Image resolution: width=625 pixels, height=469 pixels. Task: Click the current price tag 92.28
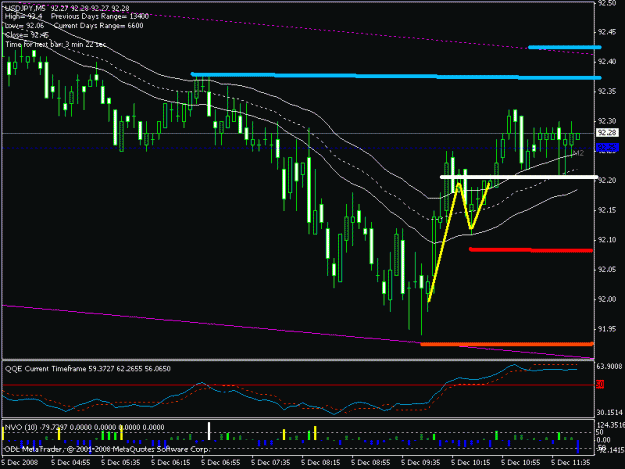[x=607, y=133]
